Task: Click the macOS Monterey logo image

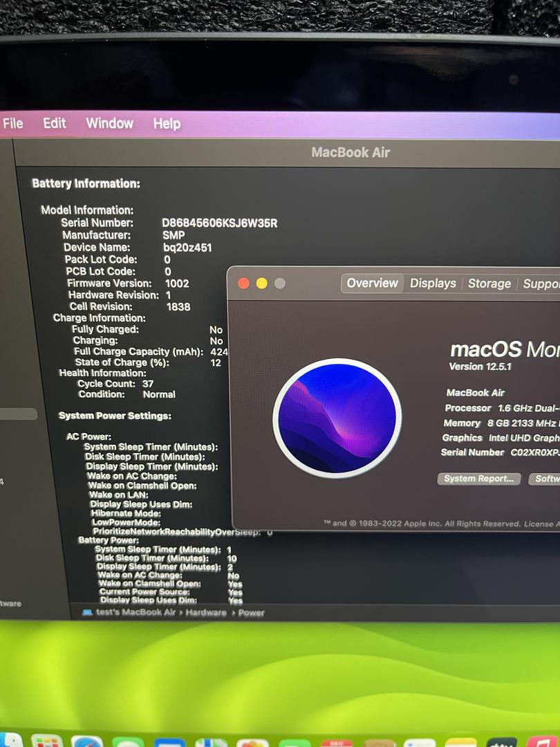Action: click(x=337, y=418)
